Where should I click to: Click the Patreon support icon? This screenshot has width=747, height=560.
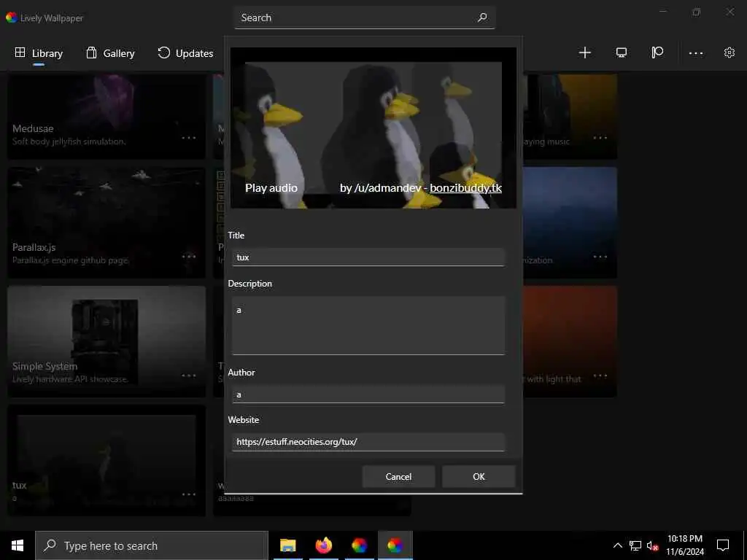(x=657, y=52)
